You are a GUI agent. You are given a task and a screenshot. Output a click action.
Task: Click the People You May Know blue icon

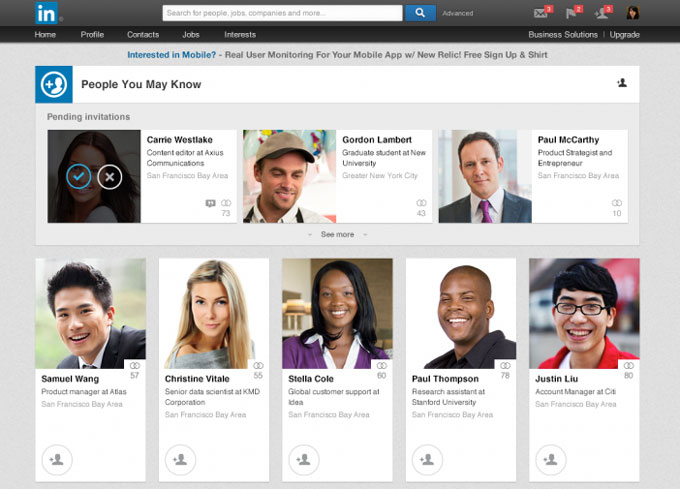click(54, 85)
